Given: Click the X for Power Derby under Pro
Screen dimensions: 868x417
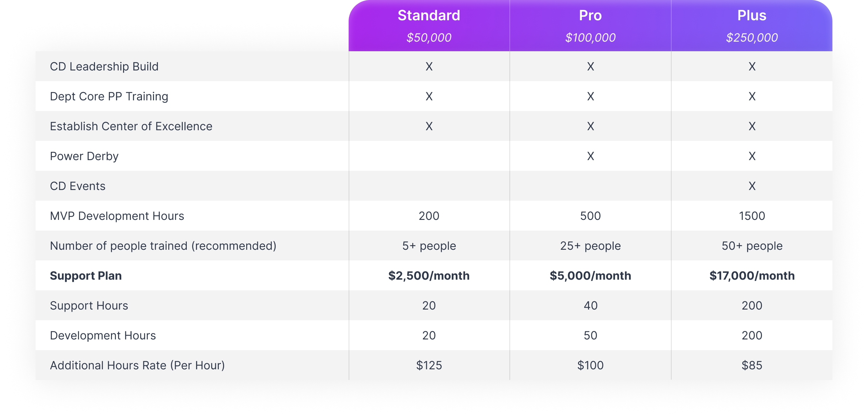Looking at the screenshot, I should click(591, 156).
